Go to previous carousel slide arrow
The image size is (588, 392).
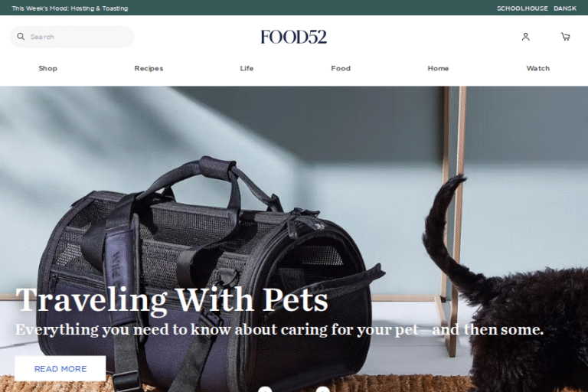265,390
